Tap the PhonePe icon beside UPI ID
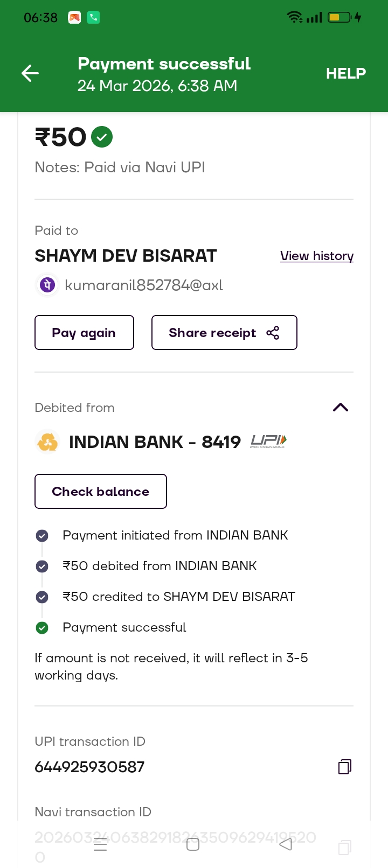 coord(47,285)
